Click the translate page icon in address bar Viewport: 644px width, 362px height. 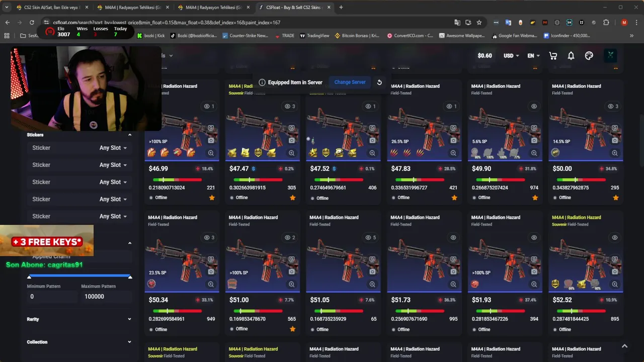[457, 23]
